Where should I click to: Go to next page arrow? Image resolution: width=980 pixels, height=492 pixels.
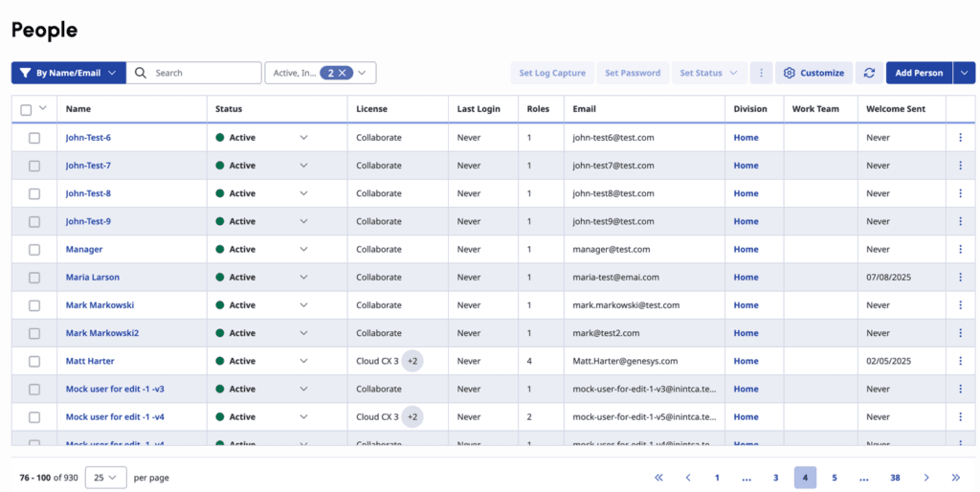point(926,478)
